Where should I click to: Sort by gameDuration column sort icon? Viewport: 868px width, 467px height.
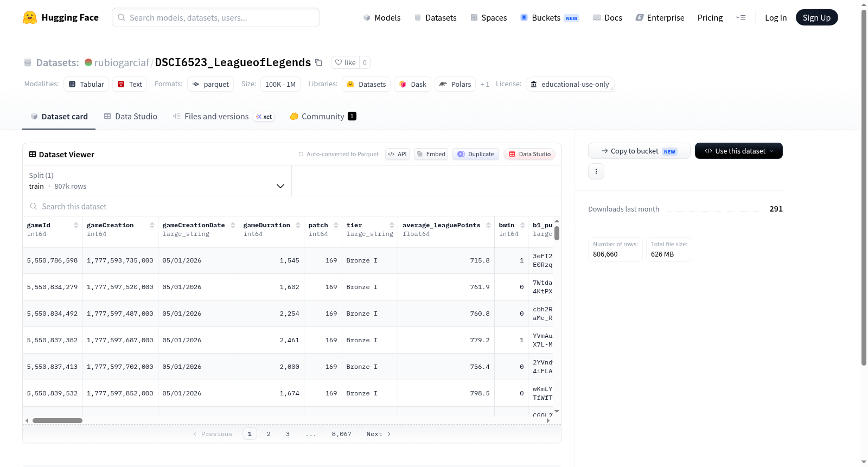tap(298, 225)
